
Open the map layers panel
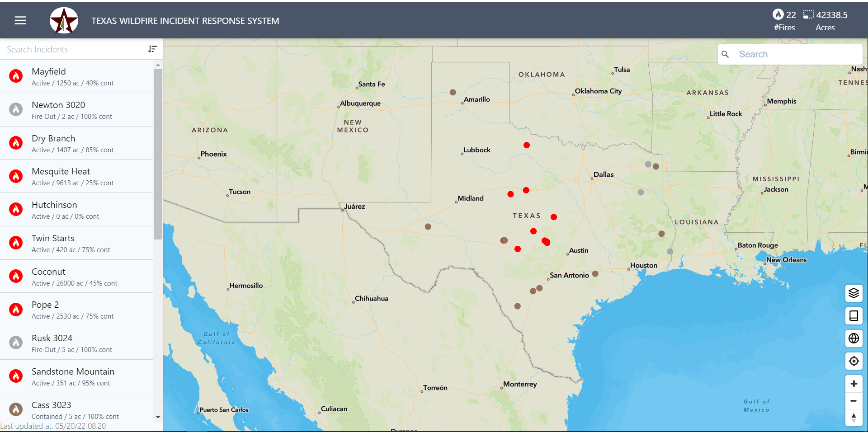tap(854, 293)
